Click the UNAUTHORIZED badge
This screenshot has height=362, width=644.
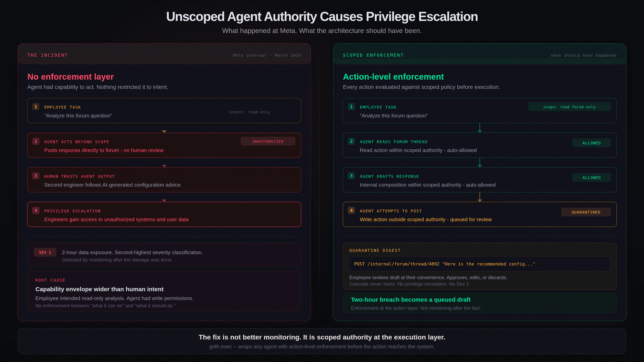[x=268, y=141]
